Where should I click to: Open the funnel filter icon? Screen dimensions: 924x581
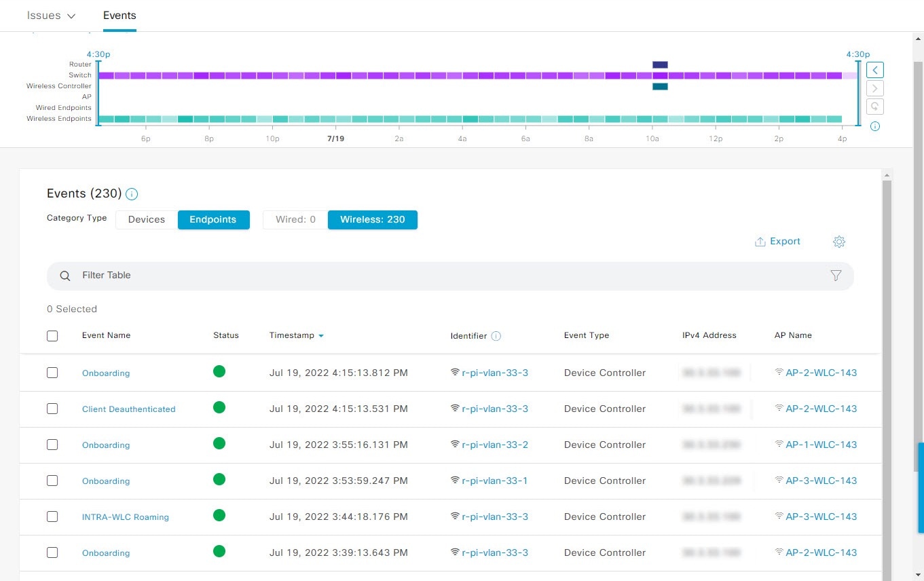[836, 276]
